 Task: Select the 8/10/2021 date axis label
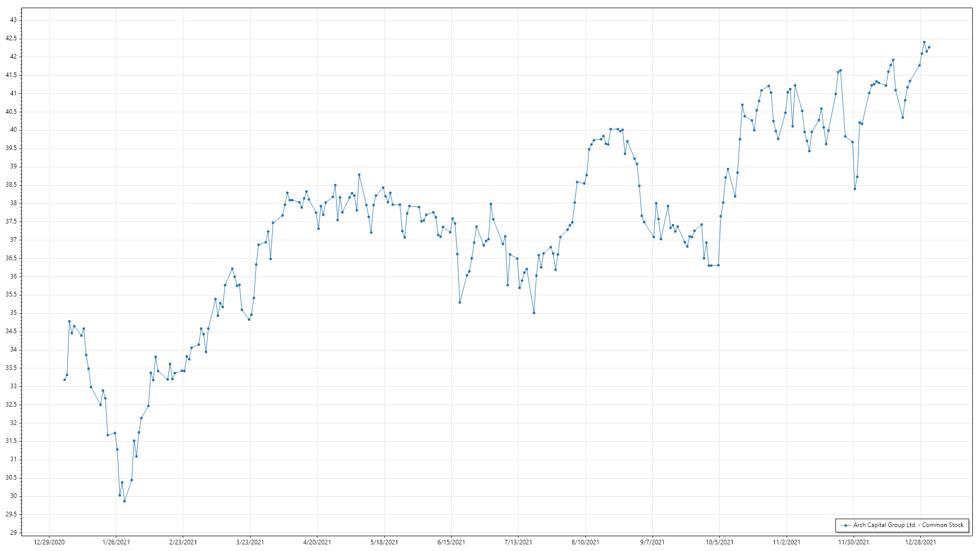pos(585,542)
